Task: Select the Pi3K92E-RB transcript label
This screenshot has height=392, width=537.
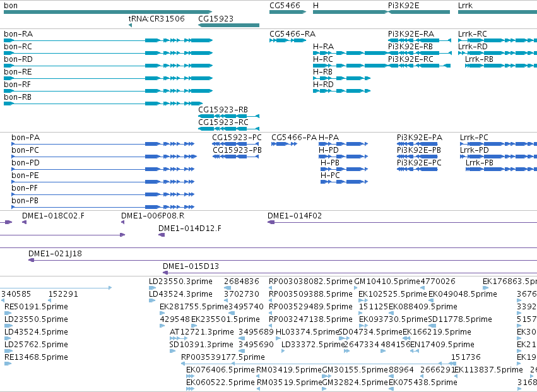Action: [410, 47]
